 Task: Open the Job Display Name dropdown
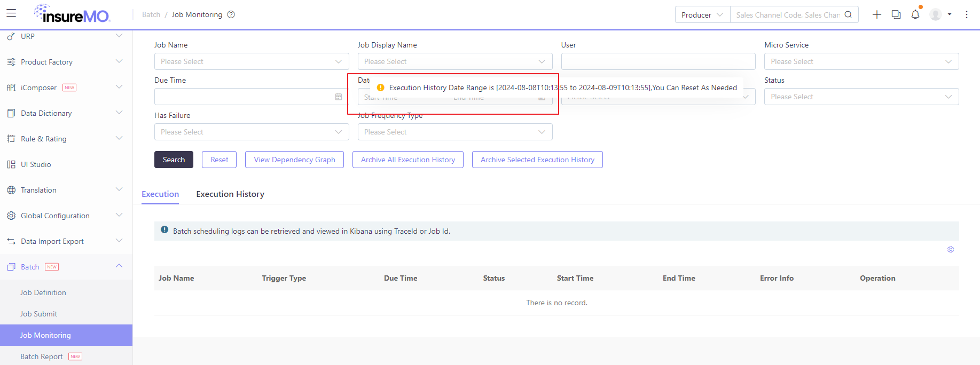click(455, 61)
